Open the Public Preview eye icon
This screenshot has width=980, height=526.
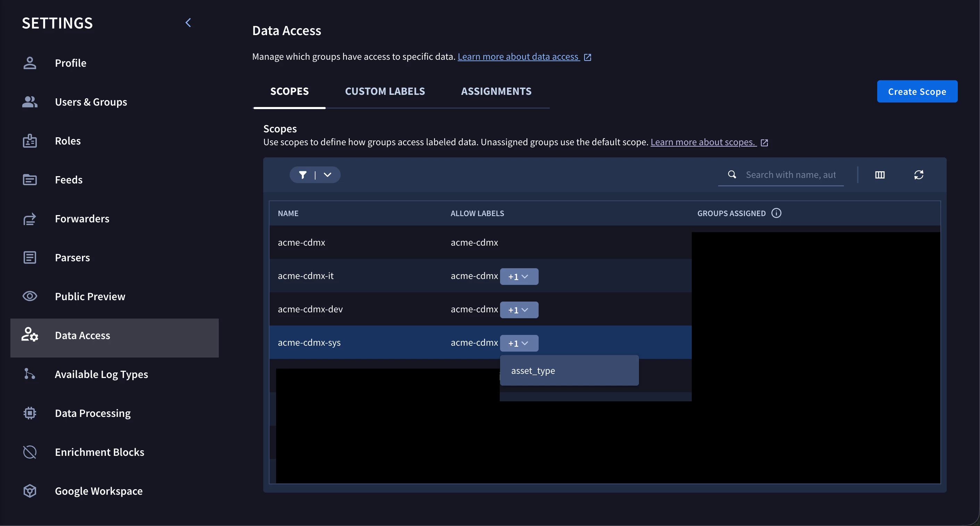tap(30, 296)
